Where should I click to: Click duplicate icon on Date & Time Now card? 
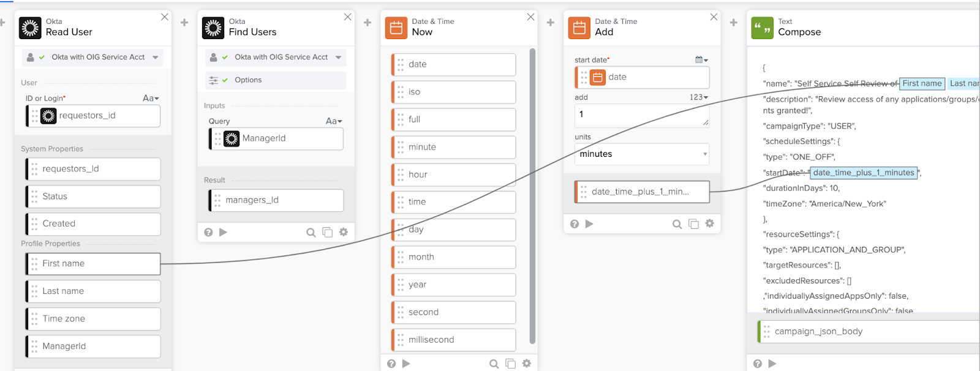[x=510, y=364]
